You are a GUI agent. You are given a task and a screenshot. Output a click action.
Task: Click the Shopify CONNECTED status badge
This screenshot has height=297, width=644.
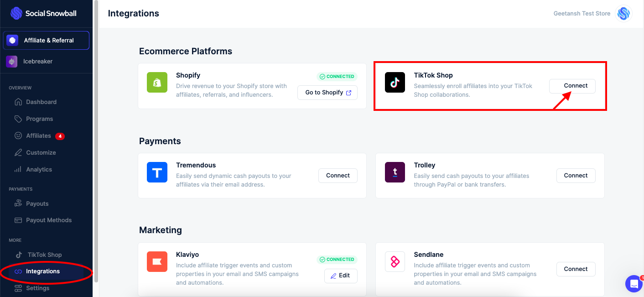pos(337,76)
